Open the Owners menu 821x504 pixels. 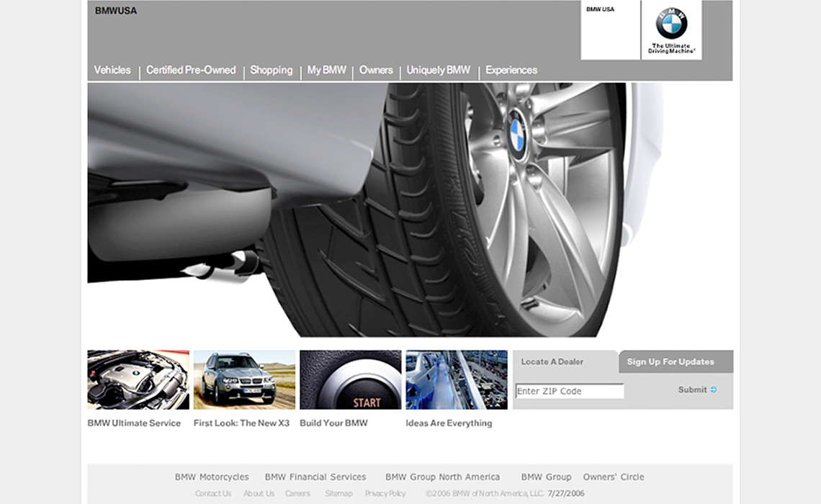coord(376,70)
